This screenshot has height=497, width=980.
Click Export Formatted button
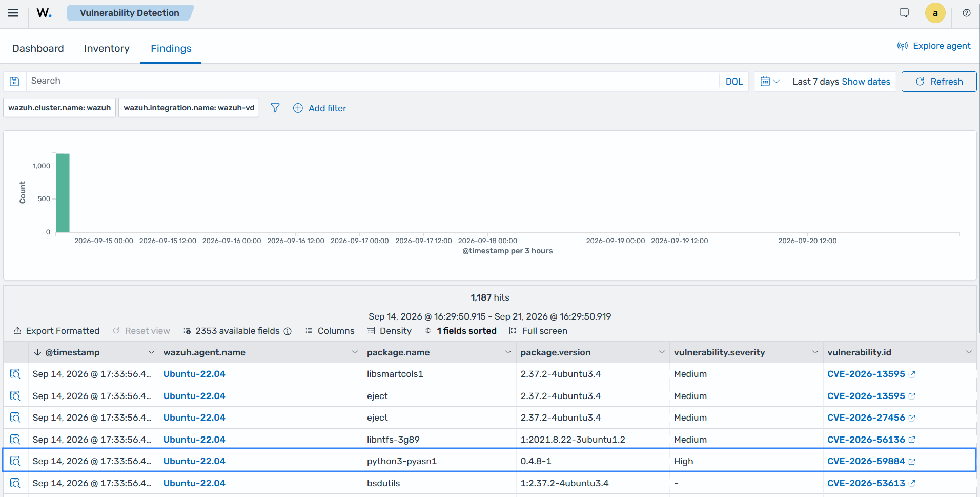pyautogui.click(x=56, y=331)
